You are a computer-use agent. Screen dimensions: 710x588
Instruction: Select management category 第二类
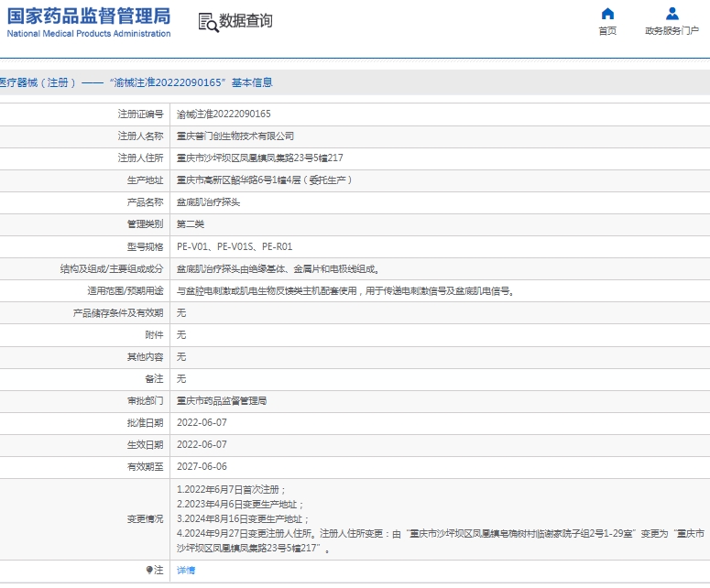click(191, 224)
